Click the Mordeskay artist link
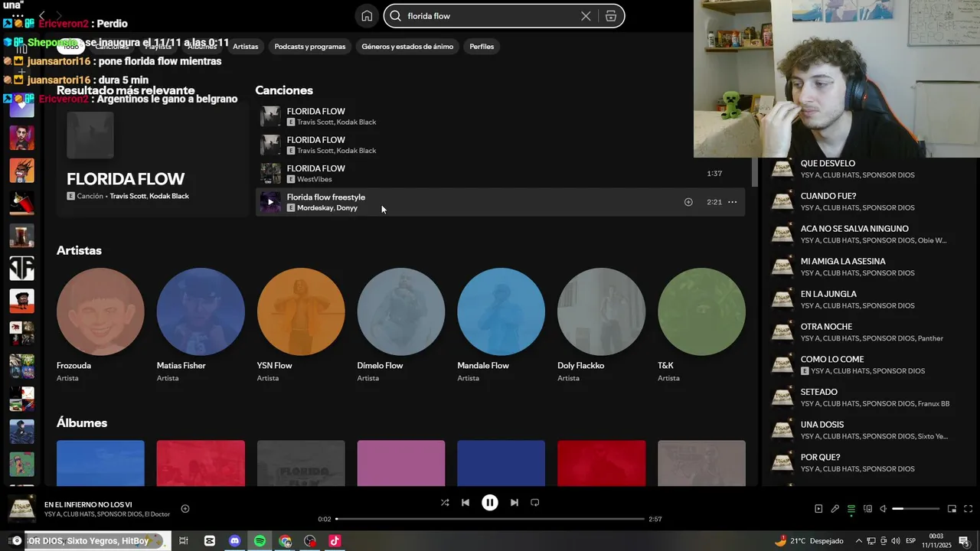 314,208
